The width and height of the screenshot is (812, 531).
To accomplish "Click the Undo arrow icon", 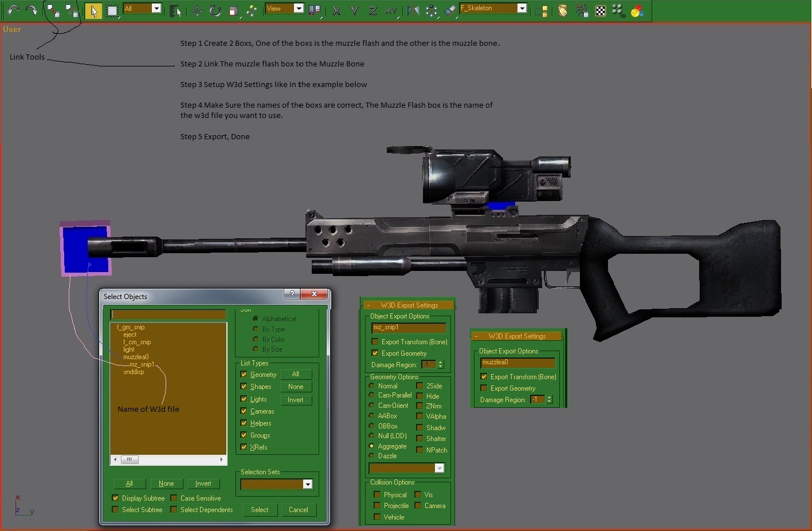I will click(x=13, y=10).
